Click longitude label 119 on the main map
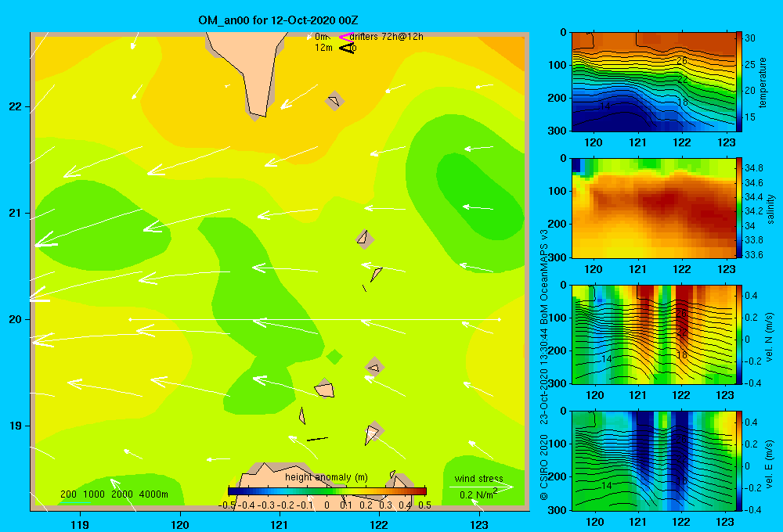Image resolution: width=783 pixels, height=532 pixels. [81, 524]
